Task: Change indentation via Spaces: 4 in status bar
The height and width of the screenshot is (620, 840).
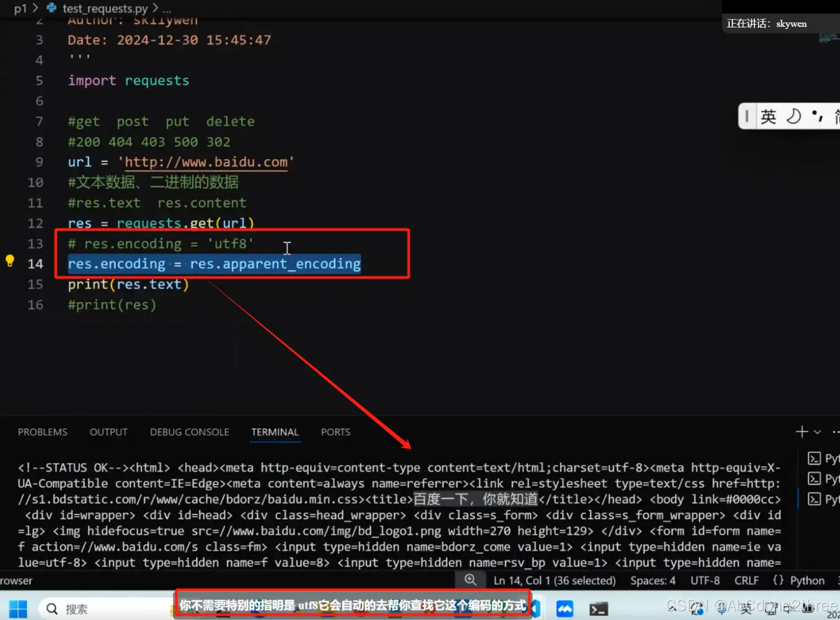Action: (x=653, y=580)
